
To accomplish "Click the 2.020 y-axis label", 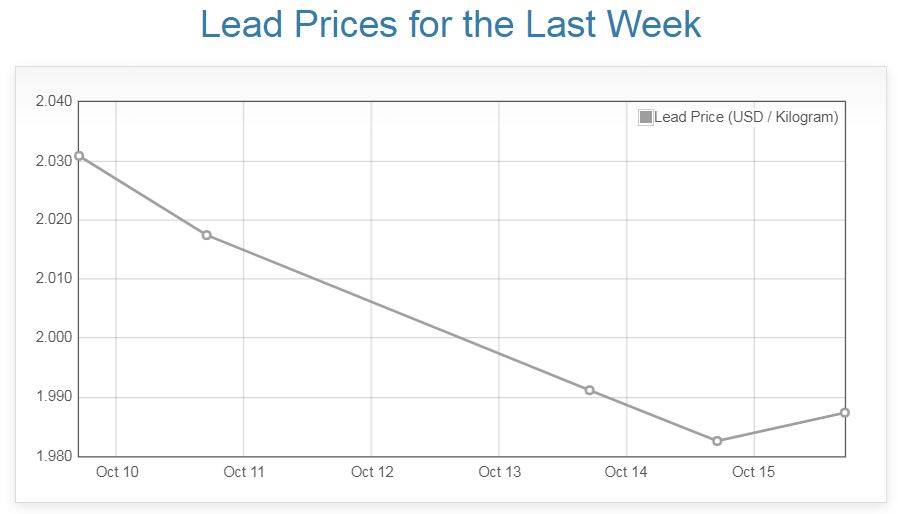I will 54,219.
